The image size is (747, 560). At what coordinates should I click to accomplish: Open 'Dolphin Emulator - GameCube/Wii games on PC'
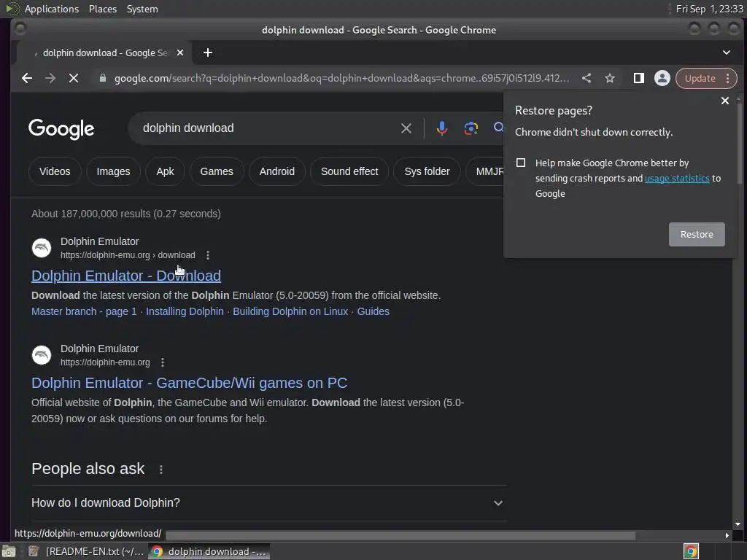(189, 383)
